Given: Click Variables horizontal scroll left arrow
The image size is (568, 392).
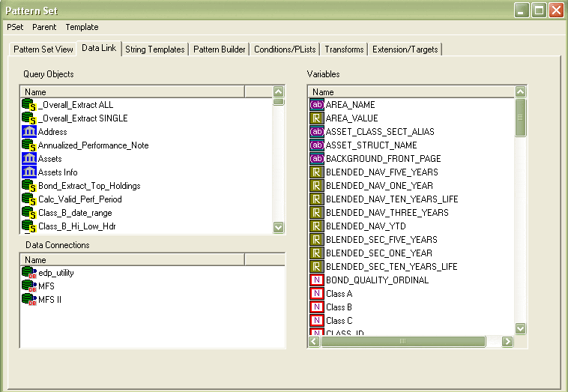Looking at the screenshot, I should coord(314,341).
